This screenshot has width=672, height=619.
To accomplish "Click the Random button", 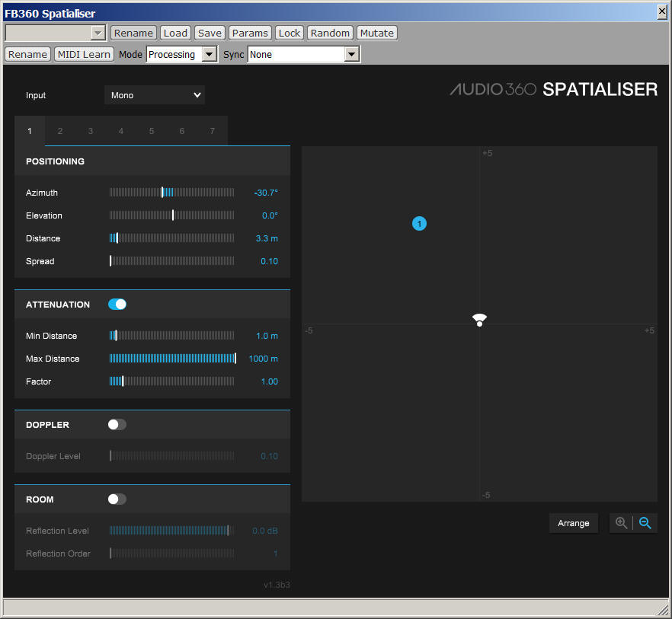I will [x=330, y=33].
